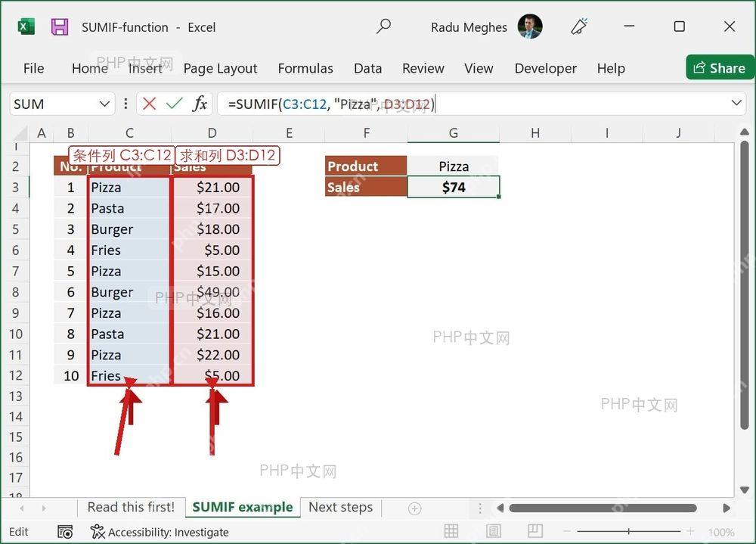
Task: Go to next sheet tab arrow
Action: (x=44, y=508)
